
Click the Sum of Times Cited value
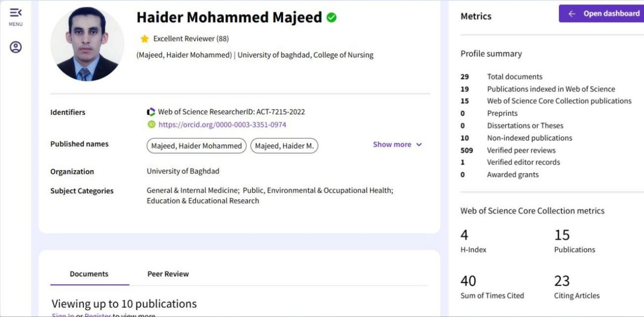pyautogui.click(x=468, y=281)
